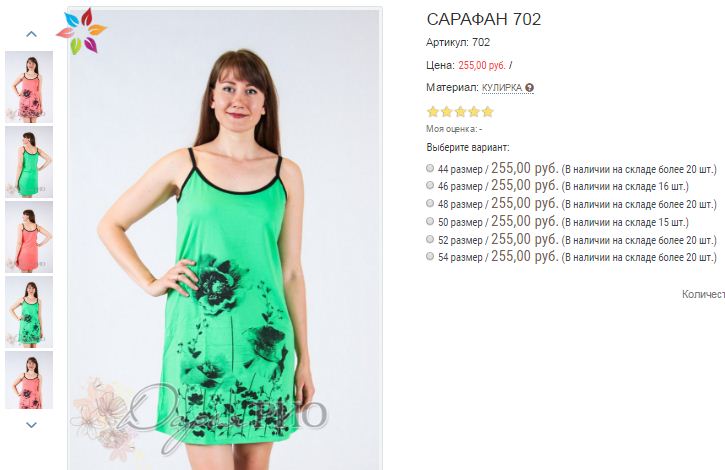
Task: Choose the 46 размер radio button
Action: (431, 186)
